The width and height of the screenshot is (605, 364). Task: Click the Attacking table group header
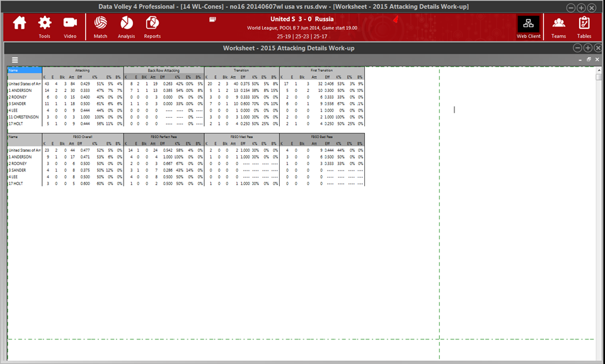[x=83, y=70]
